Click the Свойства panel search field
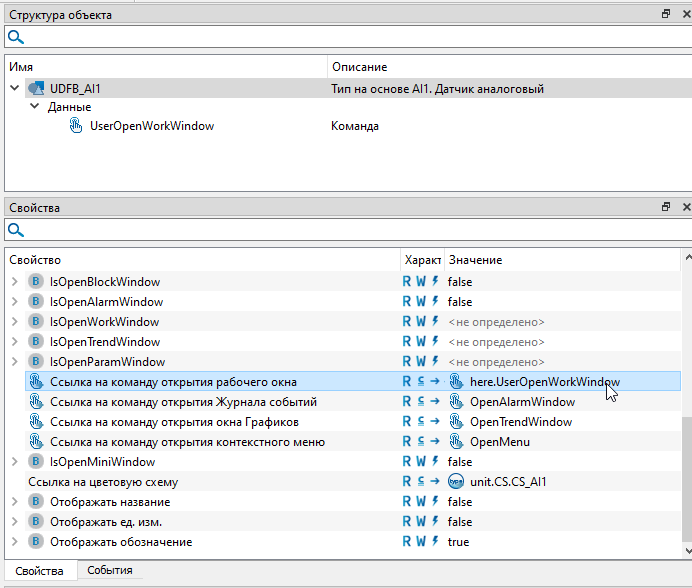This screenshot has width=692, height=588. pos(350,230)
